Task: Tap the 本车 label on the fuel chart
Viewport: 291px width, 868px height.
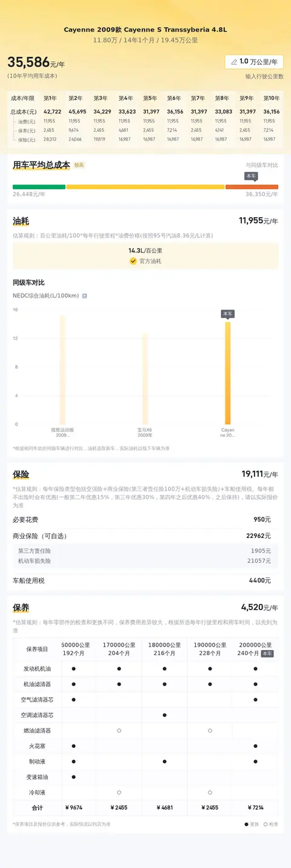Action: [x=228, y=314]
